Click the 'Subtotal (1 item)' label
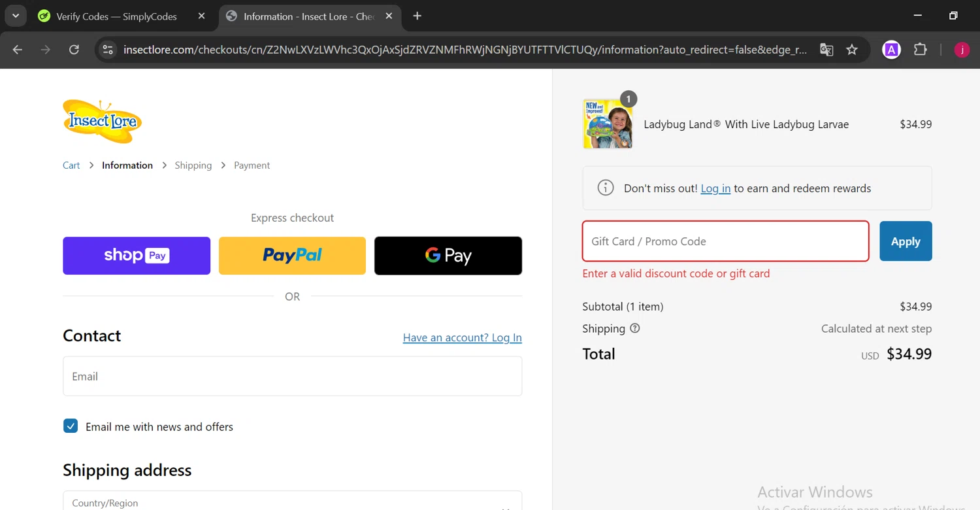The height and width of the screenshot is (510, 980). tap(623, 307)
